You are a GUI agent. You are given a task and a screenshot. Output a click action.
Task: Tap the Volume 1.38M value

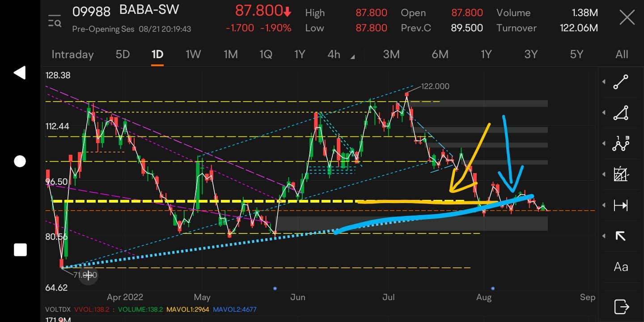coord(585,13)
